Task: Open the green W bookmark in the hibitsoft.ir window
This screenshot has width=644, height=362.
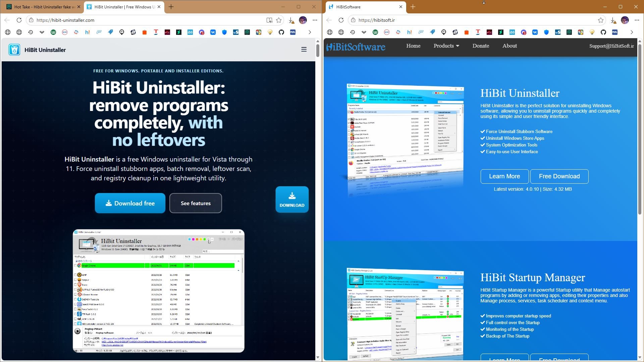Action: pos(375,32)
